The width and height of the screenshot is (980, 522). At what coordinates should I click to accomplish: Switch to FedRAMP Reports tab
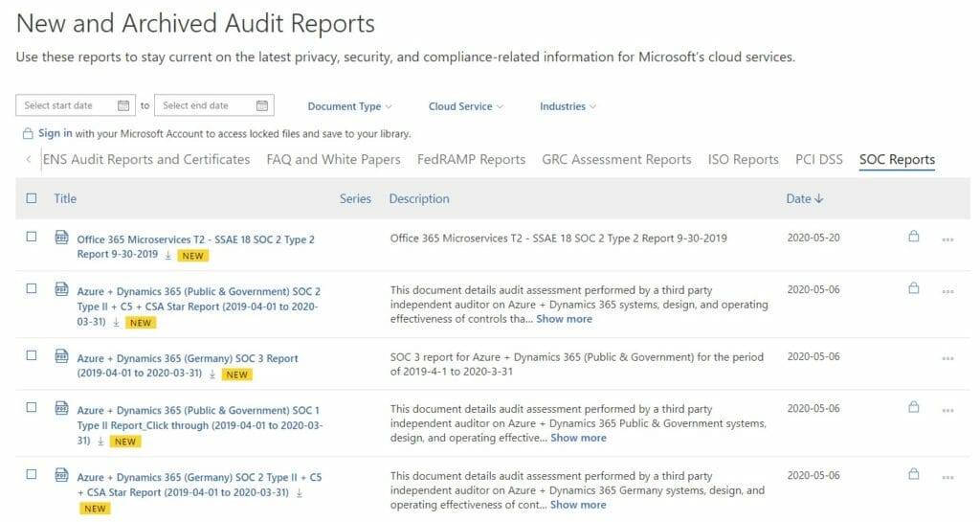coord(471,159)
